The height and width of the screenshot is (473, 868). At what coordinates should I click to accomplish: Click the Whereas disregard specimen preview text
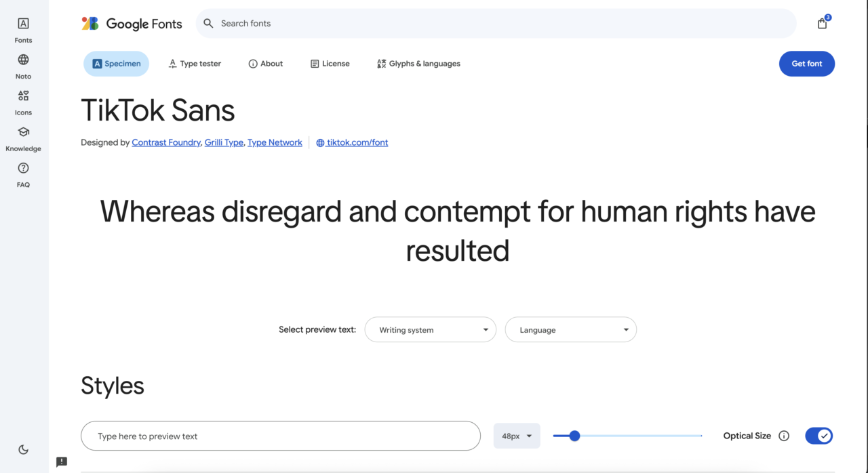[x=458, y=231]
